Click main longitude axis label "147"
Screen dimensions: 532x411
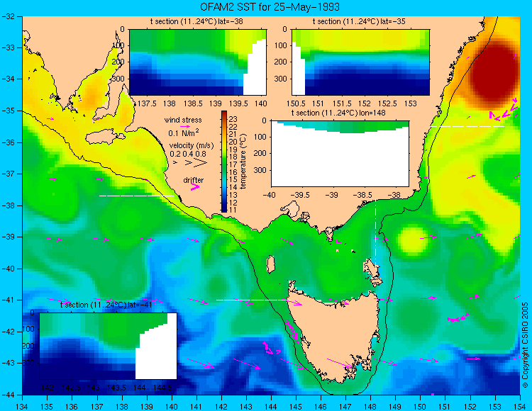tap(345, 407)
